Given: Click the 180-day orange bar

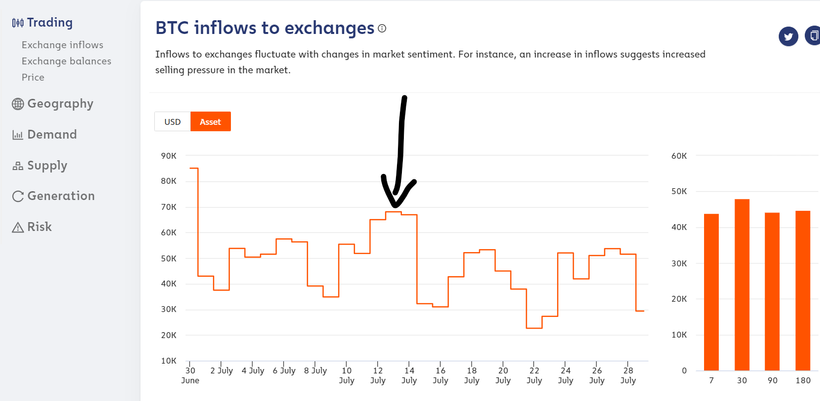Looking at the screenshot, I should [x=803, y=291].
